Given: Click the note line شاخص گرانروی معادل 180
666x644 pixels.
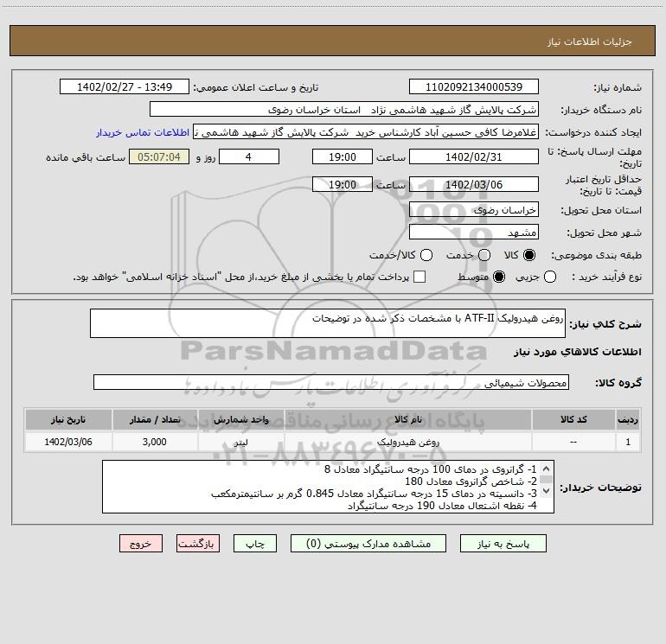Looking at the screenshot, I should 471,481.
